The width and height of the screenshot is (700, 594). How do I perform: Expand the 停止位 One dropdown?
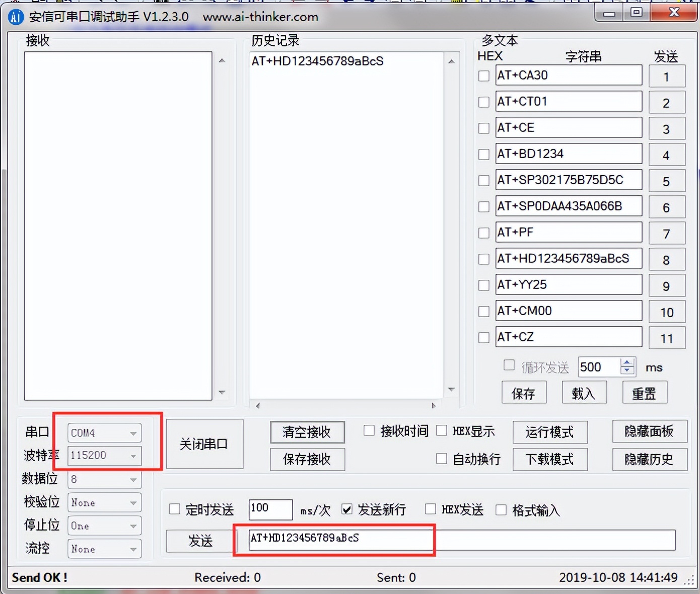click(x=133, y=526)
